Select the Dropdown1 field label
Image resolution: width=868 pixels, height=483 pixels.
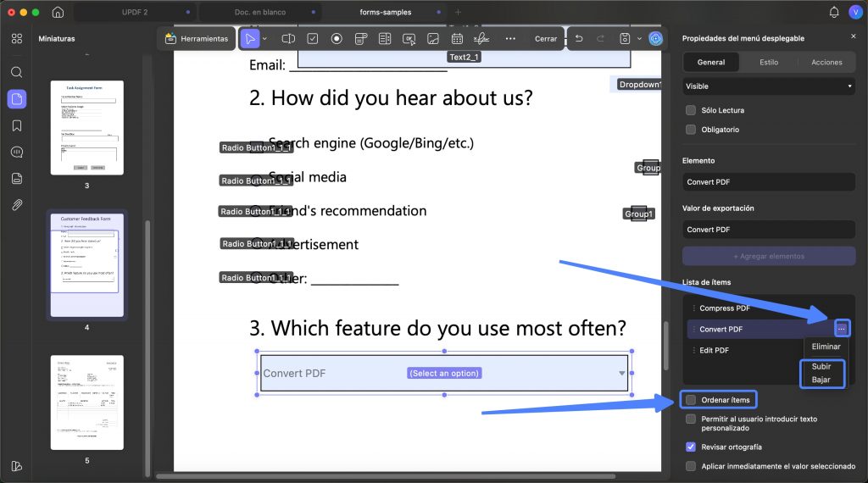639,85
